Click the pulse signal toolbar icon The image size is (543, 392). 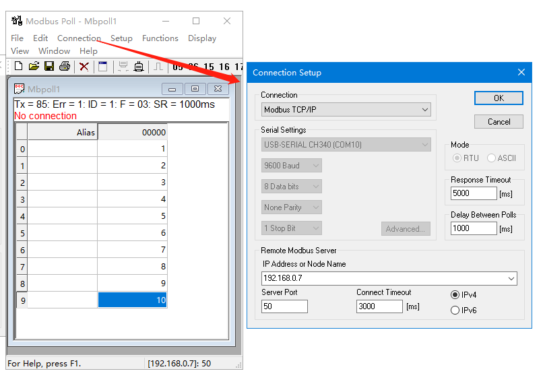pyautogui.click(x=158, y=66)
